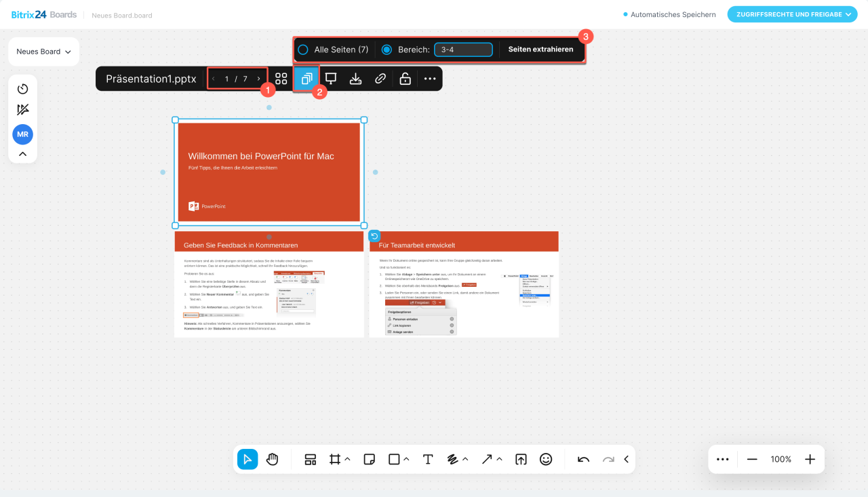Collapse the left sidebar with the up chevron
Screen dimensions: 868x497
(x=22, y=154)
